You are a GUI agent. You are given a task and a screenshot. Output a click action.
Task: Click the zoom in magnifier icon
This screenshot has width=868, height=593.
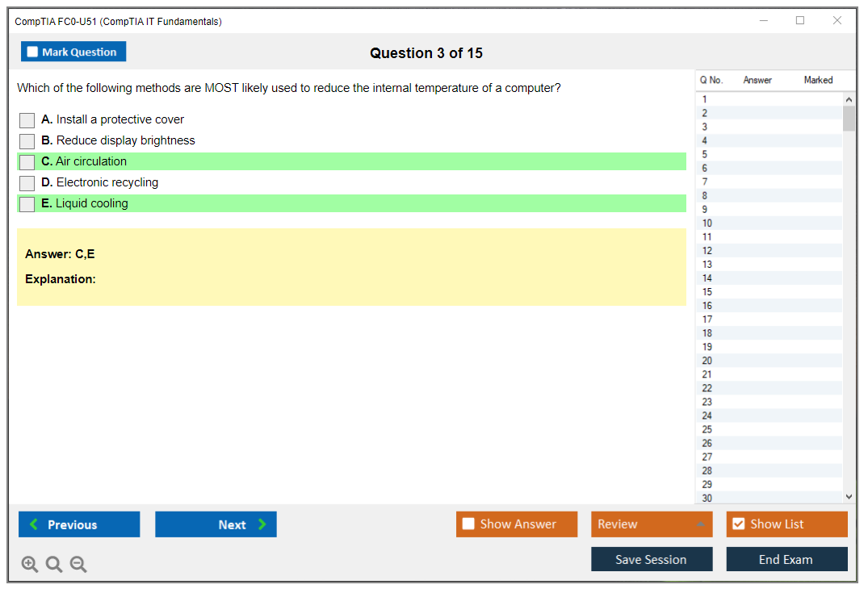(x=30, y=565)
